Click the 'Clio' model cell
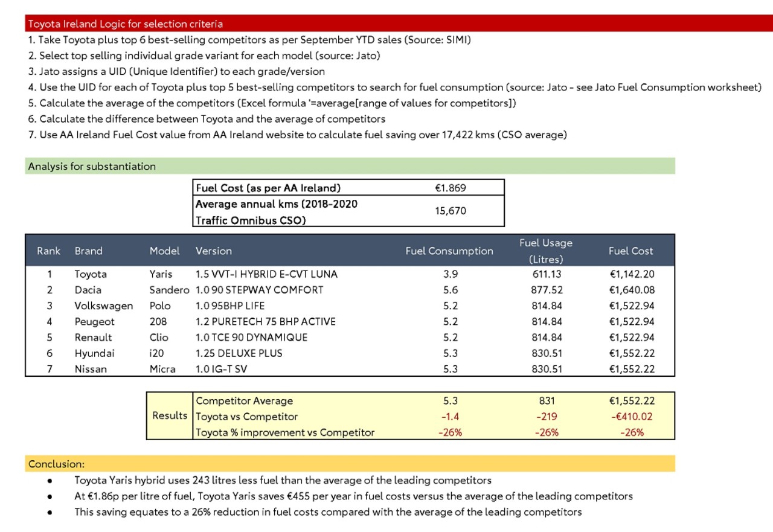The height and width of the screenshot is (532, 773). 159,338
